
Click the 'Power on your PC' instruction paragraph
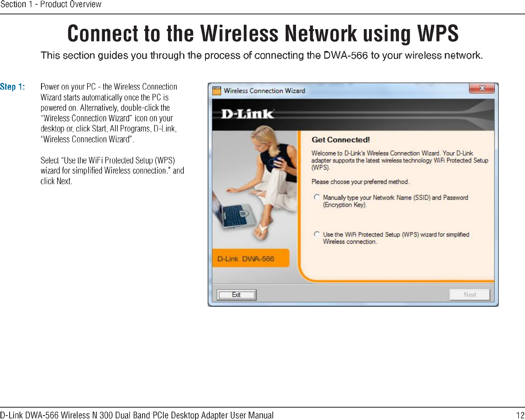109,113
